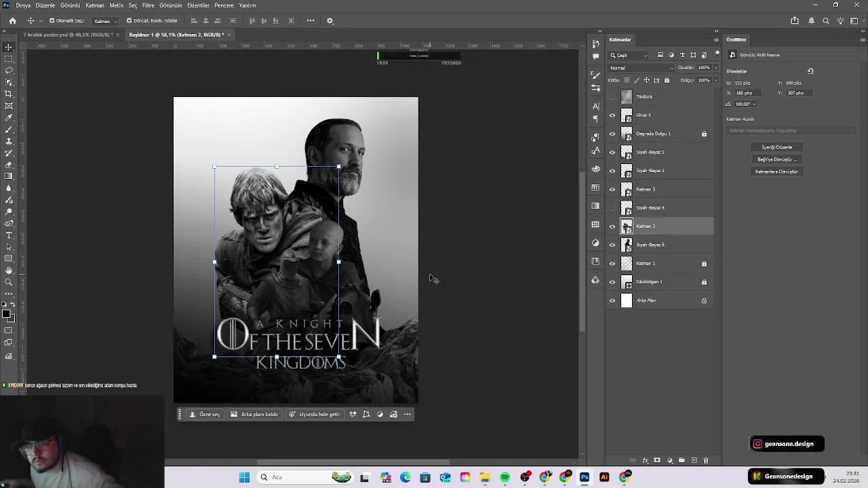The width and height of the screenshot is (868, 488).
Task: Open the Katman auto-select dropdown
Action: pyautogui.click(x=105, y=21)
